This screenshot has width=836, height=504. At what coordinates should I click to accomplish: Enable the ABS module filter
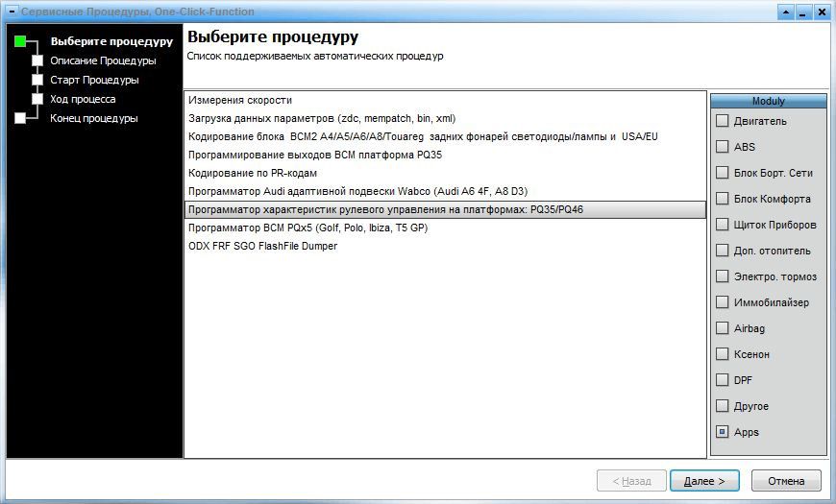tap(722, 147)
